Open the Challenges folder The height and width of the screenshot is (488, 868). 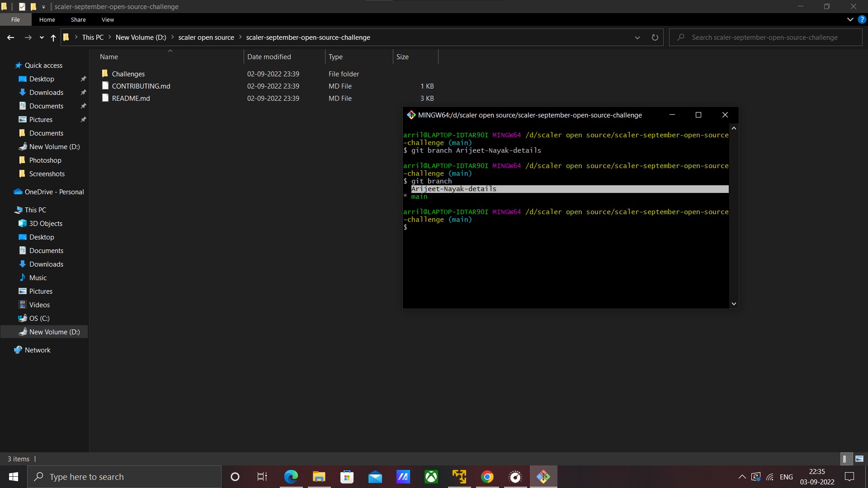click(128, 74)
